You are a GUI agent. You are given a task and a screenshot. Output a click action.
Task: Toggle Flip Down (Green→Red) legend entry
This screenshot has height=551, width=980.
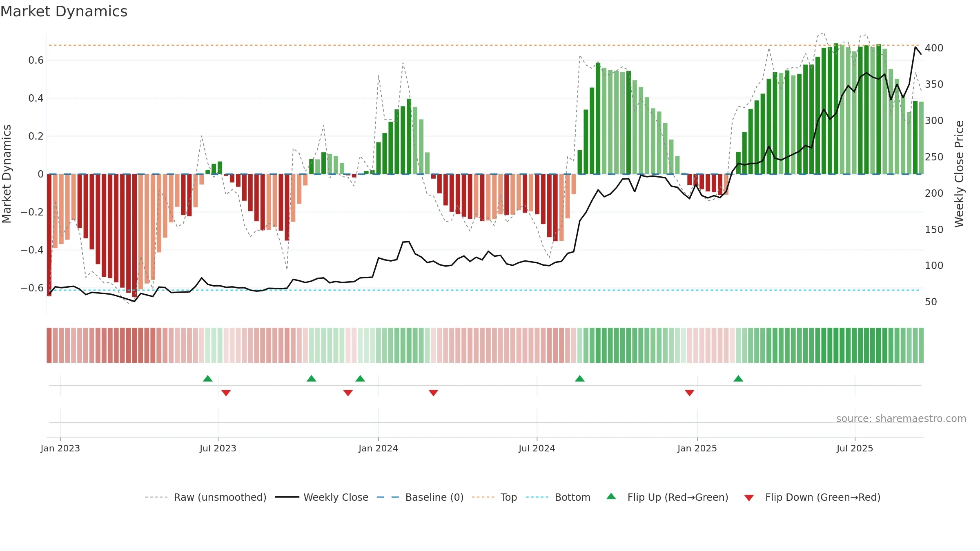pyautogui.click(x=812, y=497)
